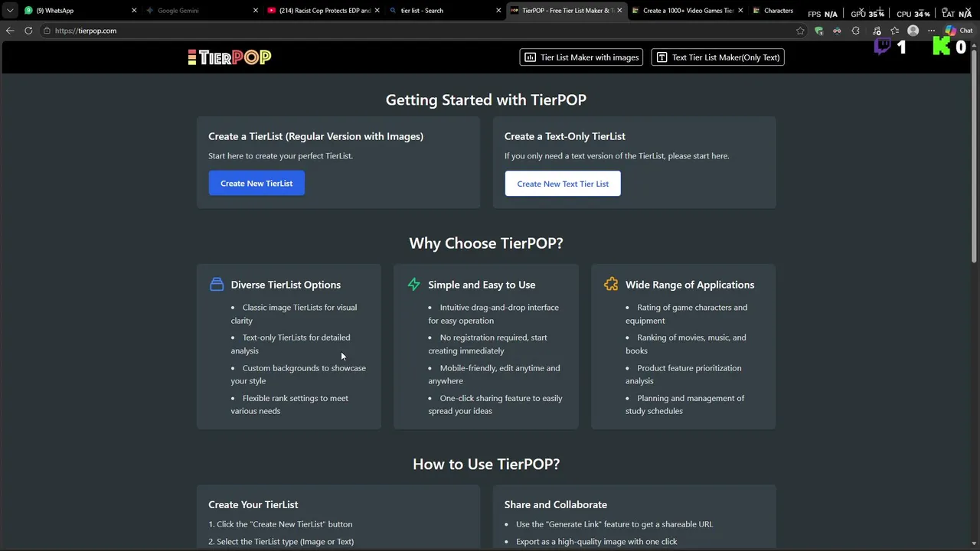This screenshot has height=551, width=980.
Task: Open the browser Settings and more menu
Action: pos(931,31)
